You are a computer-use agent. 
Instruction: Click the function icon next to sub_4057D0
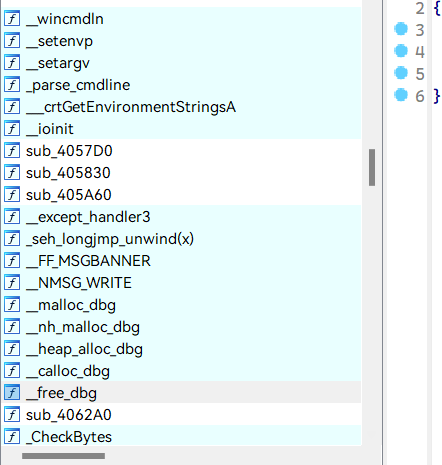[x=12, y=151]
